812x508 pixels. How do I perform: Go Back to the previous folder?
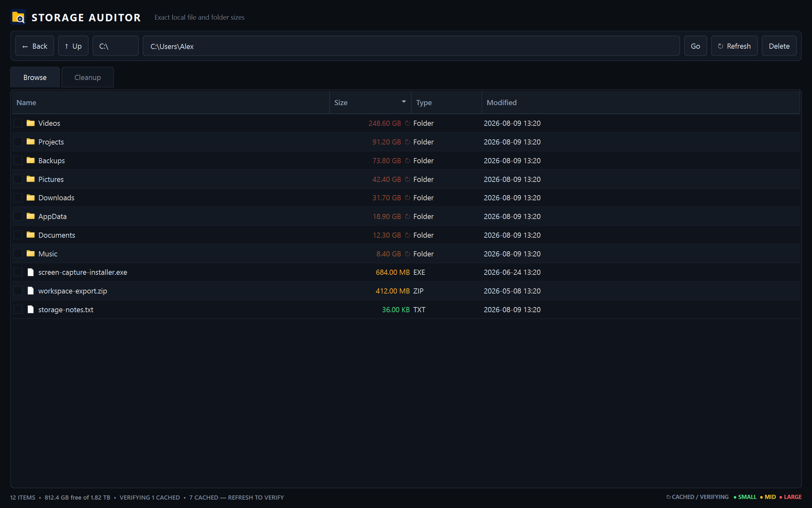(34, 46)
